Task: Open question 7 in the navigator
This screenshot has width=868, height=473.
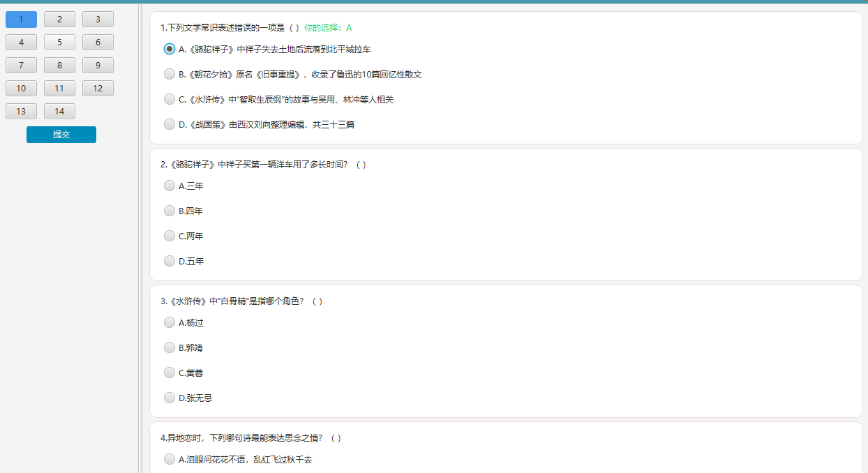Action: 21,66
